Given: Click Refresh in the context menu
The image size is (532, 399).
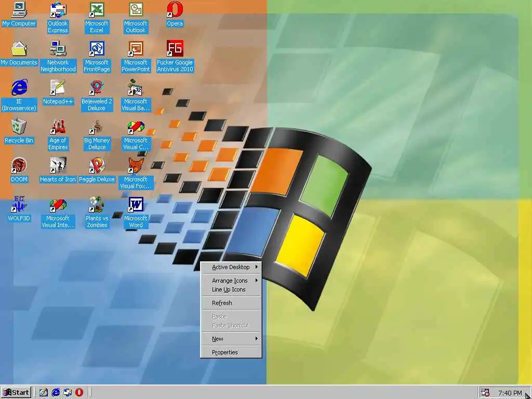Looking at the screenshot, I should click(231, 303).
